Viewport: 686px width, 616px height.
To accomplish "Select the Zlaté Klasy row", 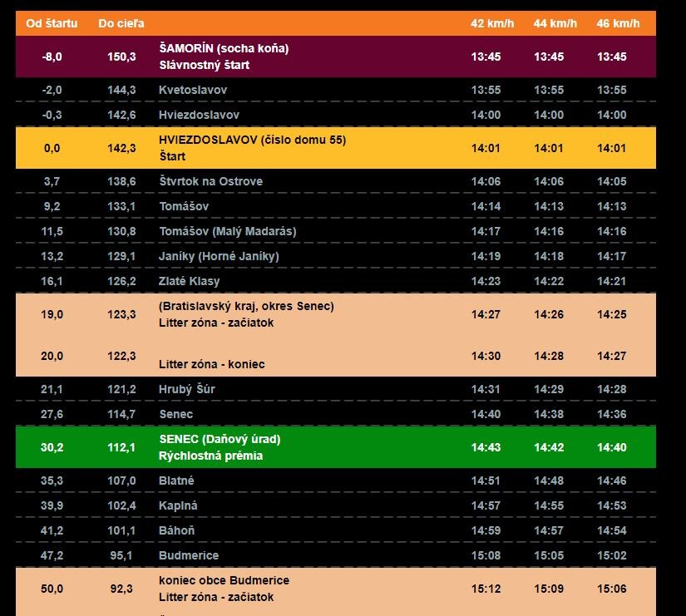I will (x=189, y=281).
